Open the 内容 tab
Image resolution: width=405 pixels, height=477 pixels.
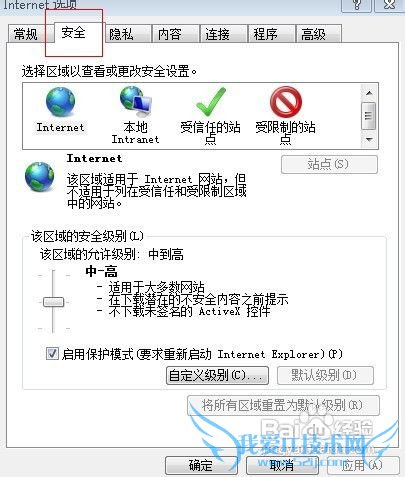pyautogui.click(x=170, y=34)
